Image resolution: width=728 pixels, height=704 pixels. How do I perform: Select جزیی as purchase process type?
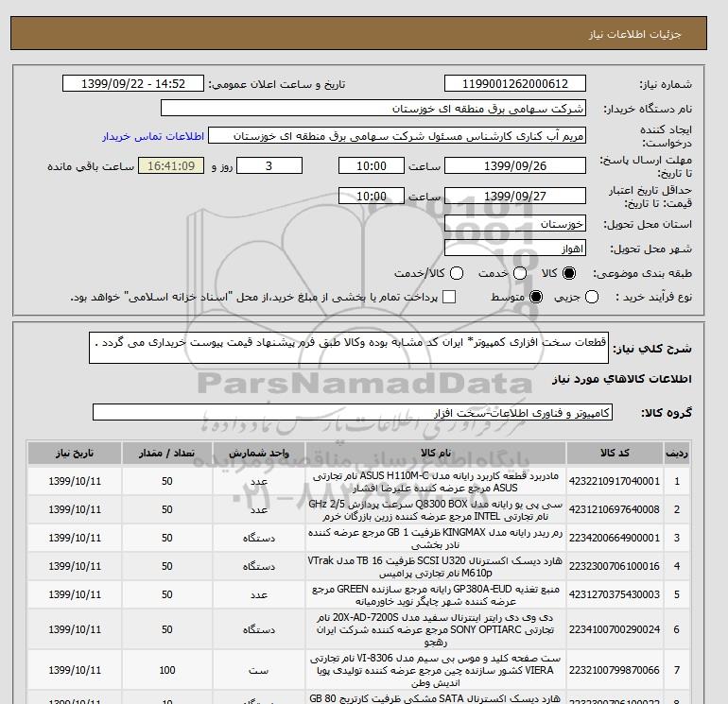[x=593, y=298]
